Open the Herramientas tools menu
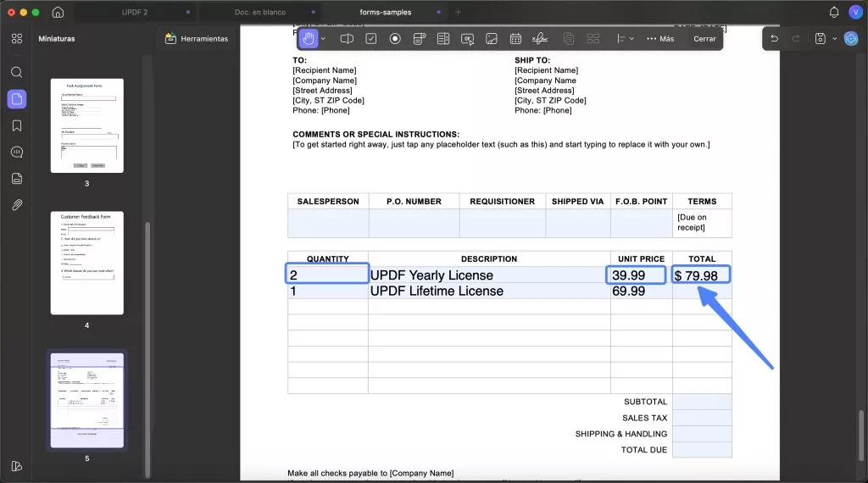Image resolution: width=868 pixels, height=483 pixels. tap(197, 39)
